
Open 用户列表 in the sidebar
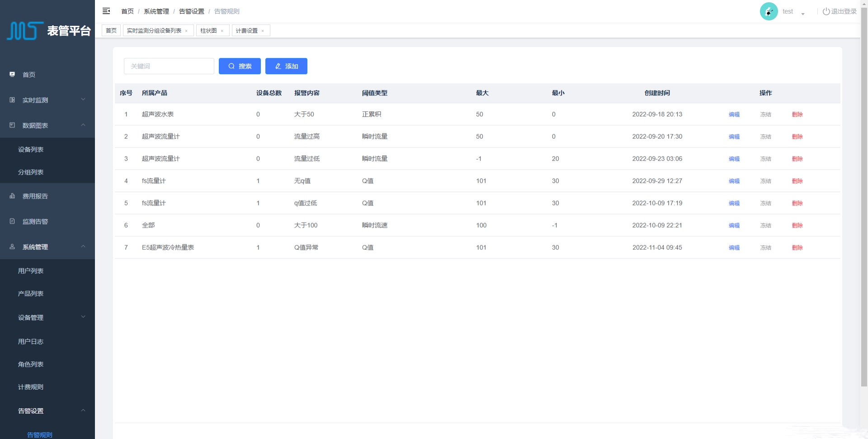[31, 271]
